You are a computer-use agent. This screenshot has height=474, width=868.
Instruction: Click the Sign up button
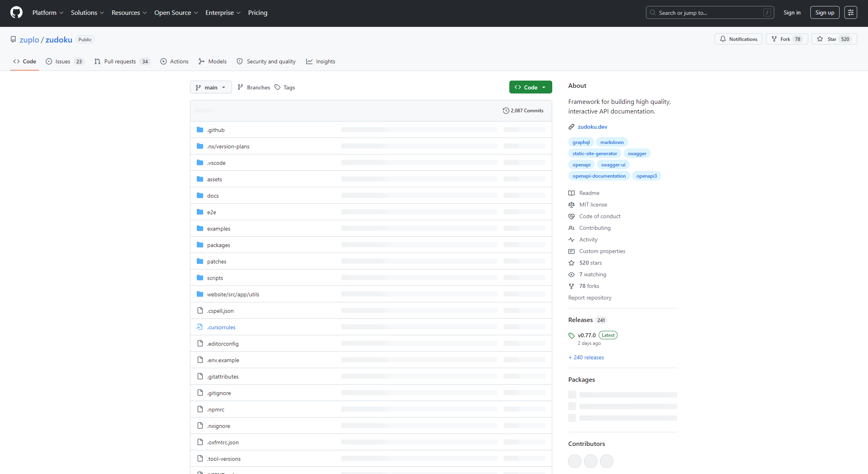[x=825, y=12]
